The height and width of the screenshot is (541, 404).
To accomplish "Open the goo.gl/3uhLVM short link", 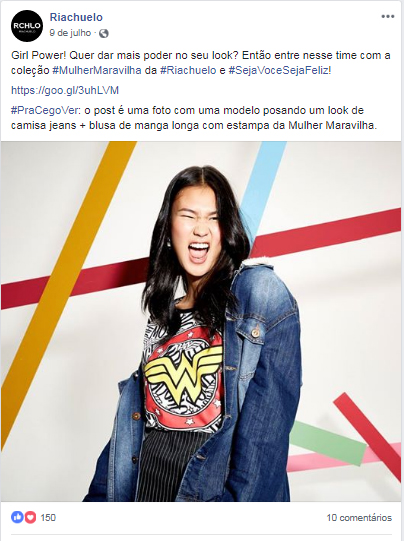I will click(65, 90).
